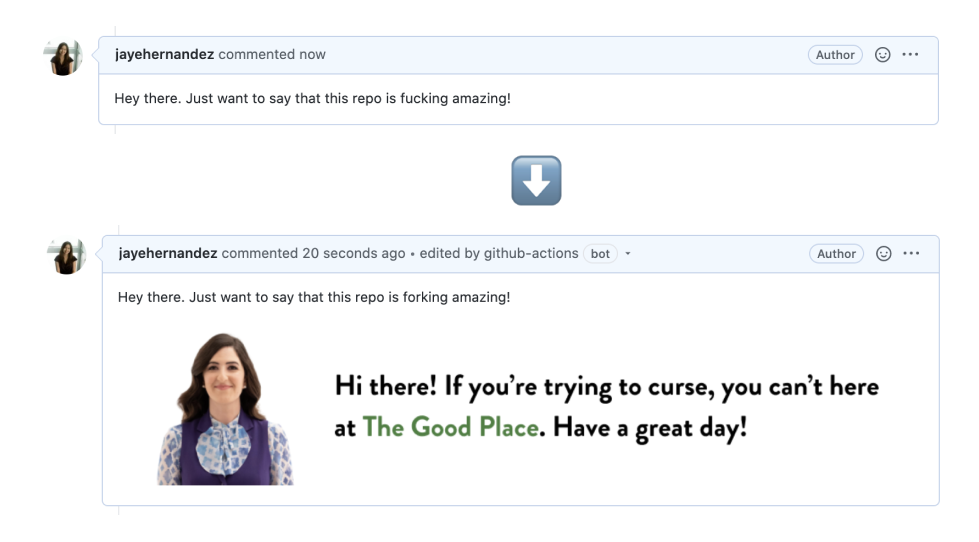This screenshot has width=979, height=542.
Task: Click the text 'this repo is fucking amazing!'
Action: (417, 98)
